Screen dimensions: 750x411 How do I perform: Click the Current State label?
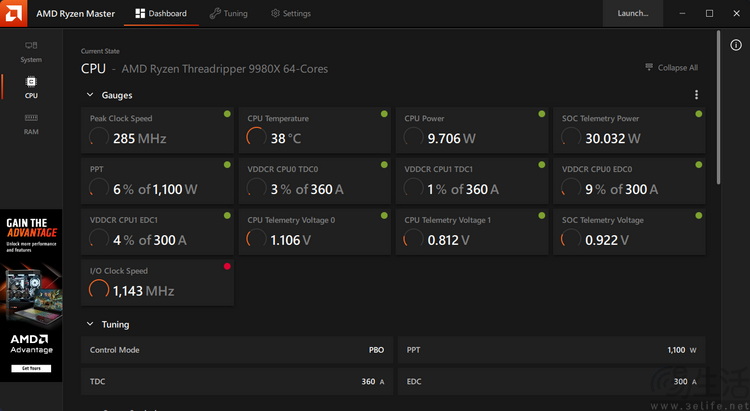pyautogui.click(x=100, y=51)
